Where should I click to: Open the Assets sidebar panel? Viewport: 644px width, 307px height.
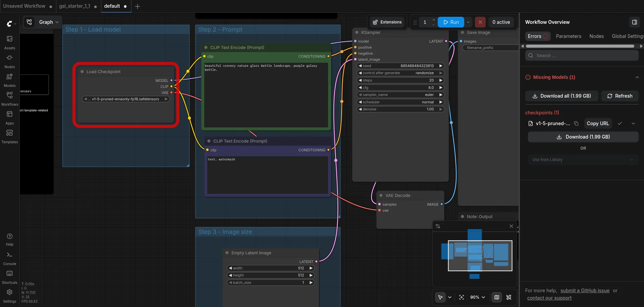9,43
